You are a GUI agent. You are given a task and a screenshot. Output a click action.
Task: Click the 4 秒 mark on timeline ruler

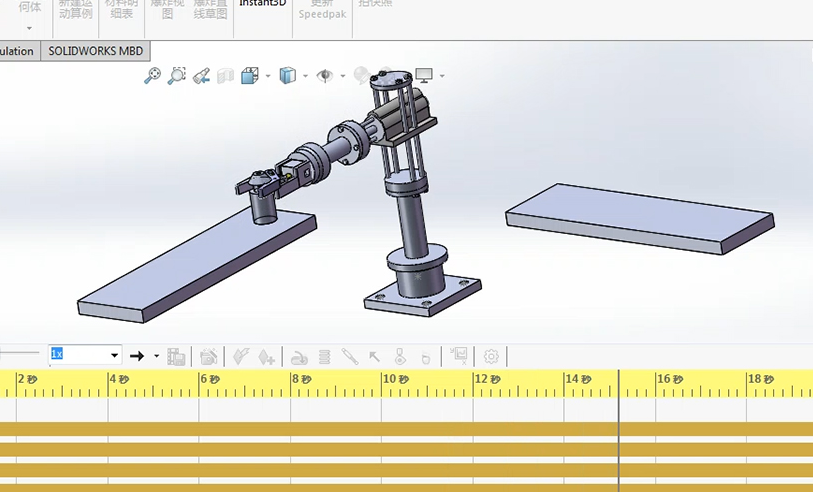(x=119, y=379)
